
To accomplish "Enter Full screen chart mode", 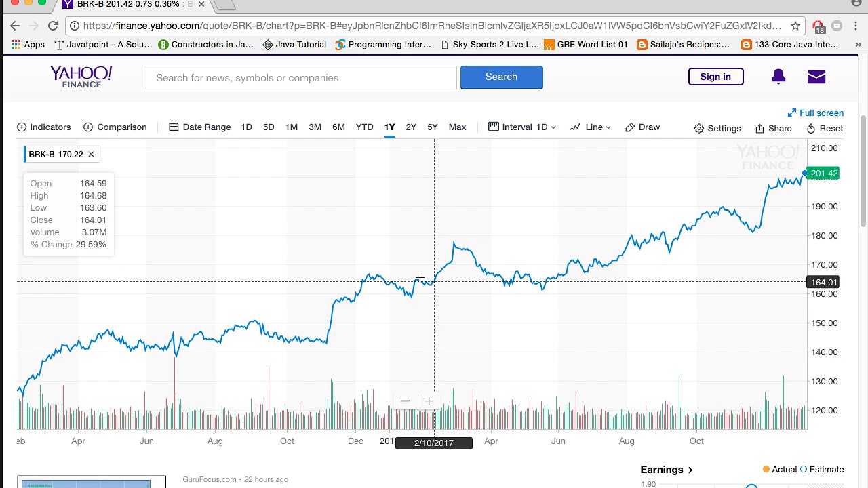I will [816, 113].
